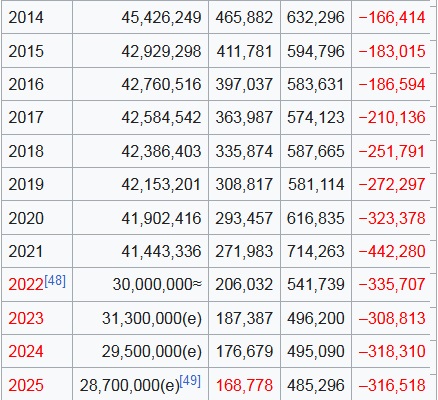Click the red 2025 year link
The image size is (438, 400).
[26, 385]
